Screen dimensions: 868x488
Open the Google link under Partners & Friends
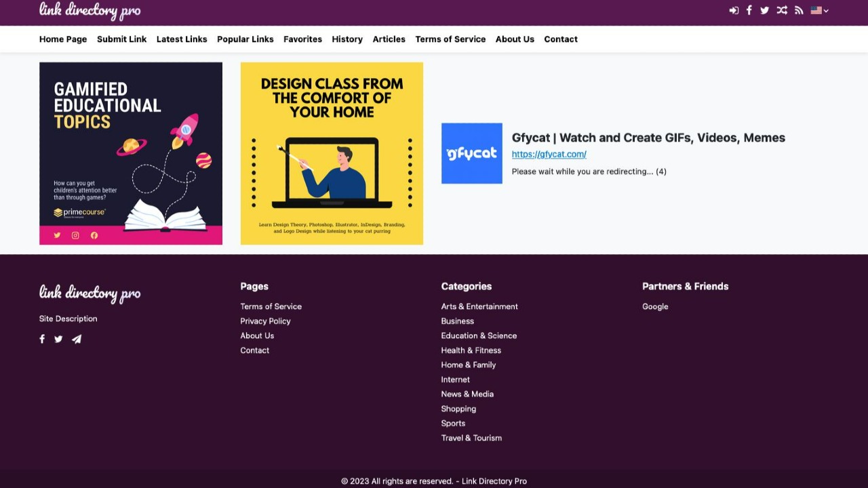pos(655,306)
